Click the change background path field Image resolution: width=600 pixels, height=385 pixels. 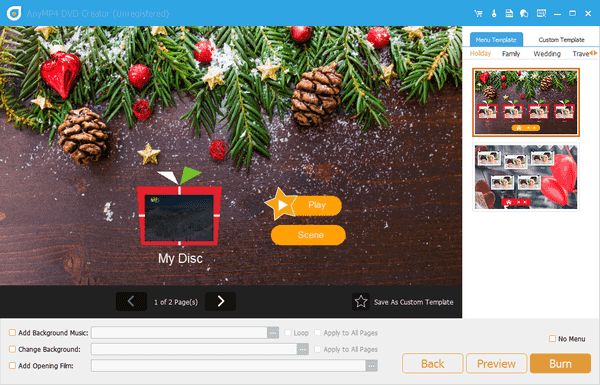[x=194, y=349]
